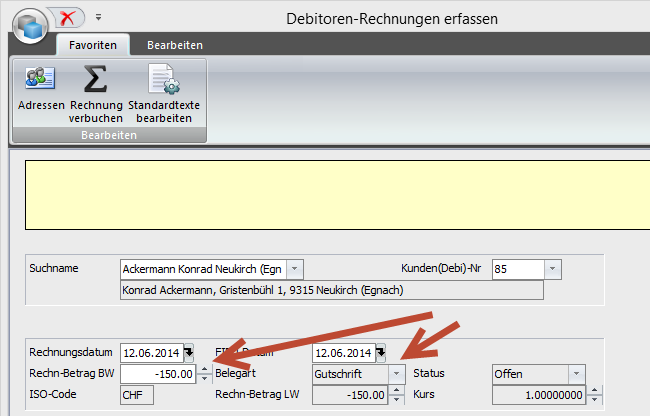This screenshot has height=416, width=650.
Task: Expand the Suchname dropdown list
Action: tap(293, 269)
